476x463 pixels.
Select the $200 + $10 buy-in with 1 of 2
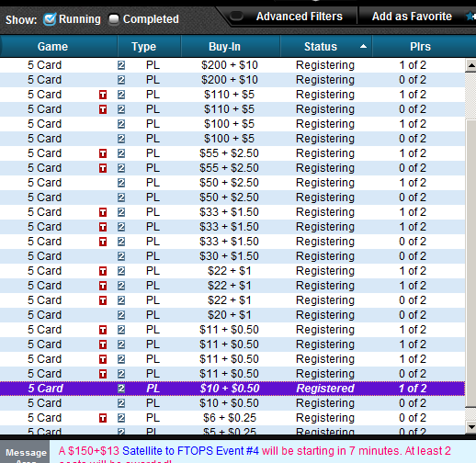coord(230,65)
